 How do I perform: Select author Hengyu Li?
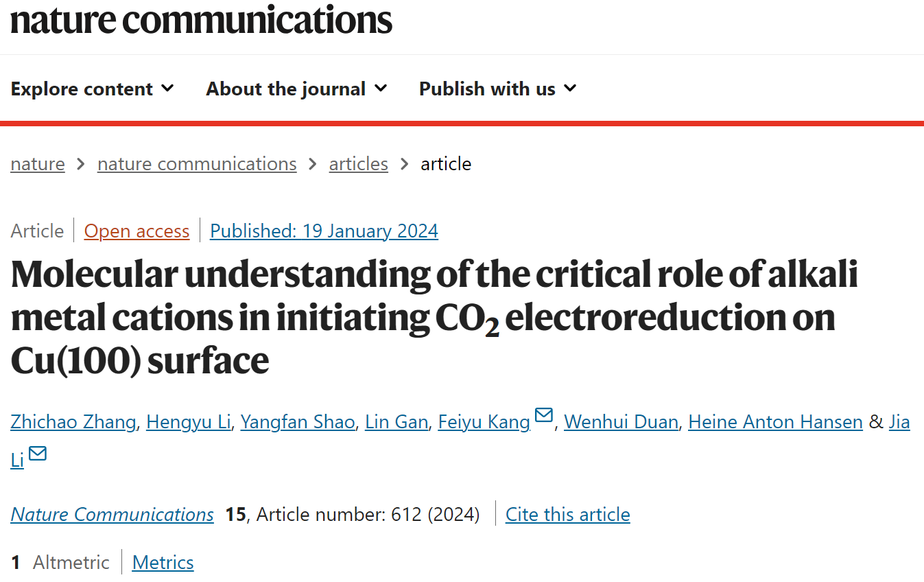point(188,421)
